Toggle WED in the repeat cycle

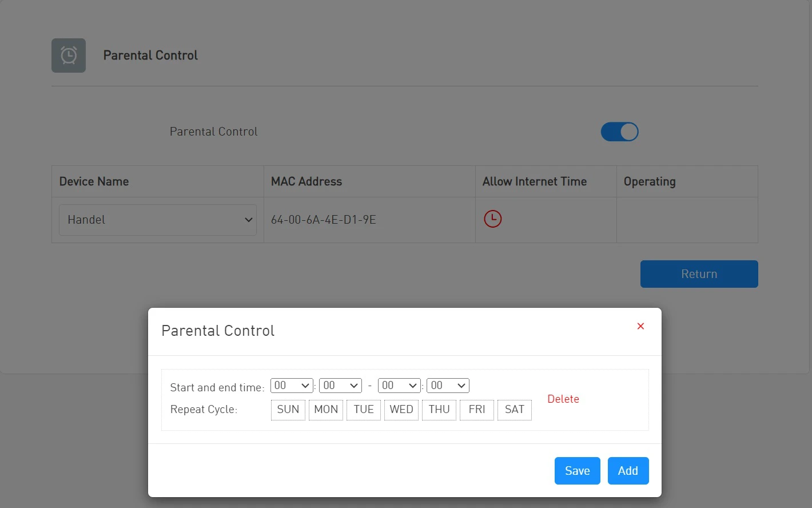(401, 410)
